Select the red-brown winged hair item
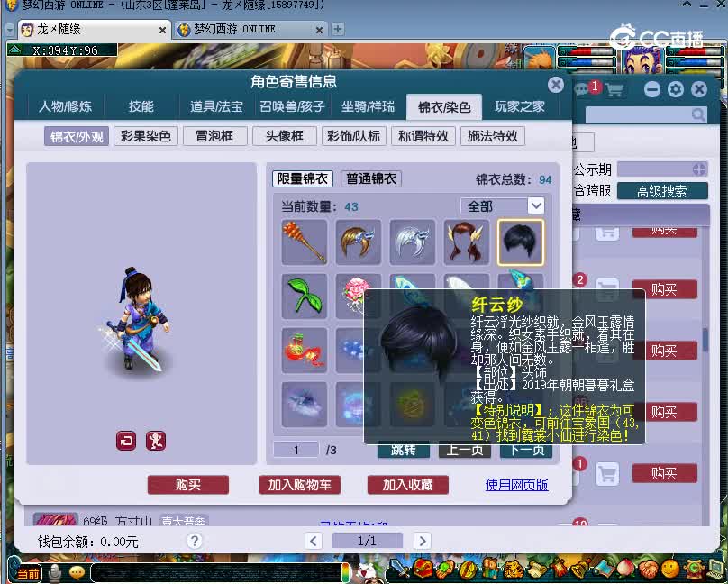The width and height of the screenshot is (728, 584). (x=466, y=242)
